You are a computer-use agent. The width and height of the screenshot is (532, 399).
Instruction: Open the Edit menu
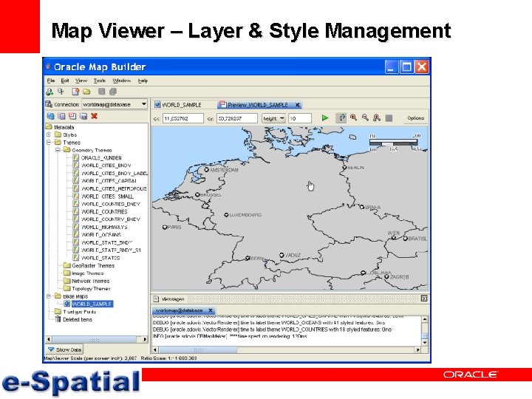(x=65, y=81)
